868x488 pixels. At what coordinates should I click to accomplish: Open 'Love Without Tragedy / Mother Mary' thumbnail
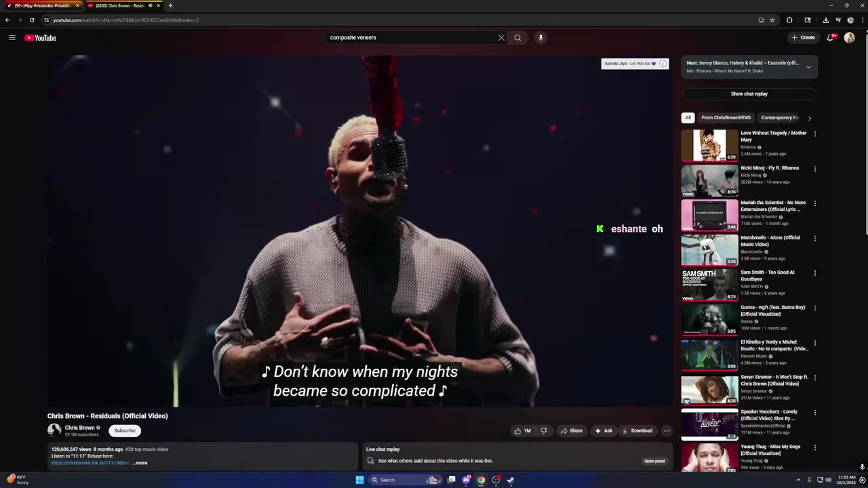coord(709,145)
